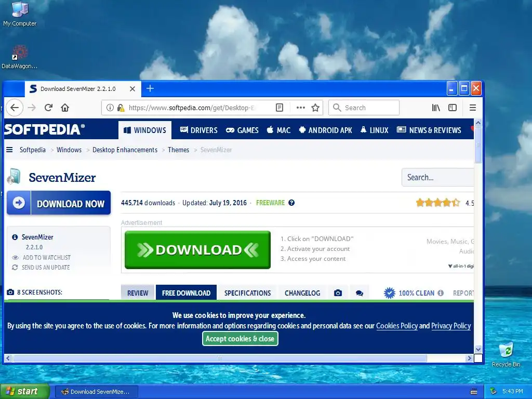The image size is (532, 399).
Task: Open the Android APK section
Action: point(325,130)
